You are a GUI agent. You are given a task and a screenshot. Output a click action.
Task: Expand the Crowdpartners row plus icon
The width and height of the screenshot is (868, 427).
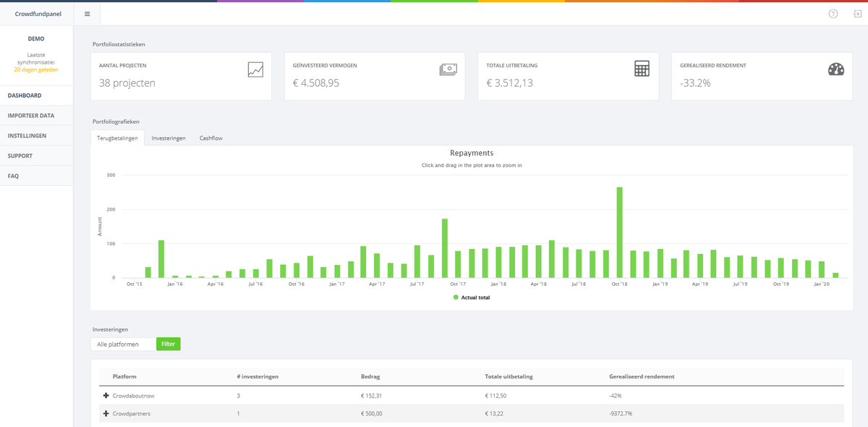pos(106,413)
